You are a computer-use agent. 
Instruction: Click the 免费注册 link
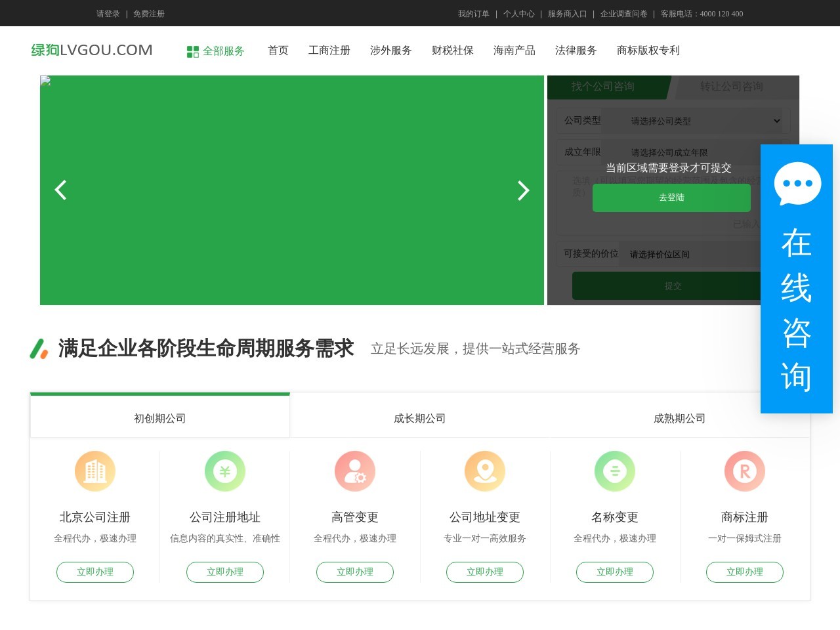click(149, 13)
